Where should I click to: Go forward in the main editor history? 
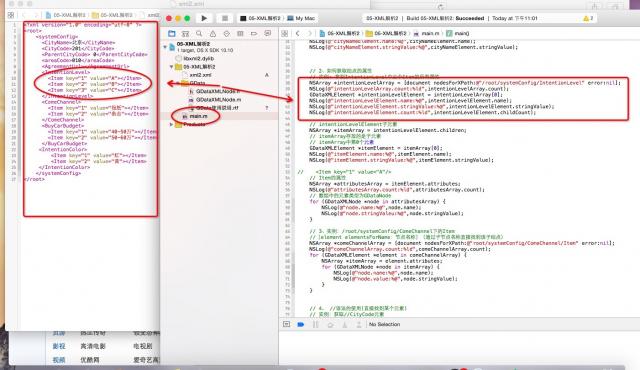point(310,33)
